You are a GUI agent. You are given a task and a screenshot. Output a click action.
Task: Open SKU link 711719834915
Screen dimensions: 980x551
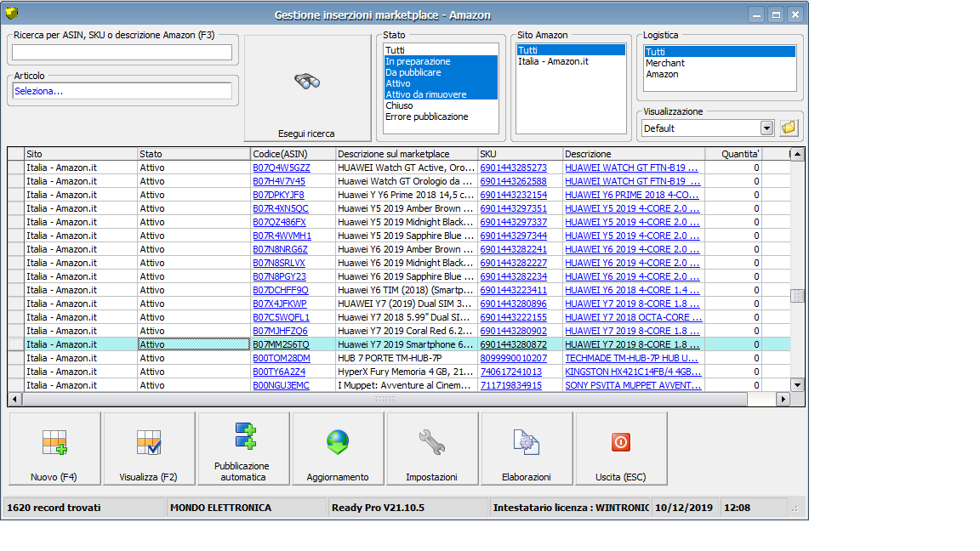click(x=510, y=385)
